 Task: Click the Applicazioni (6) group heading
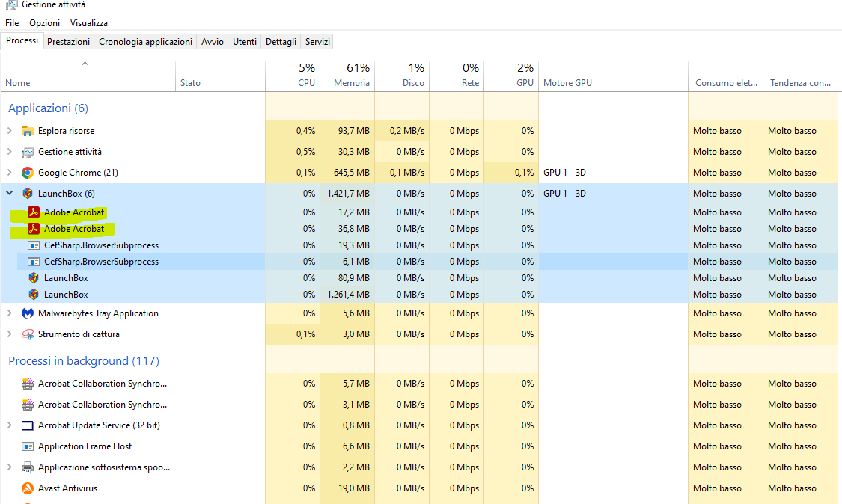49,108
